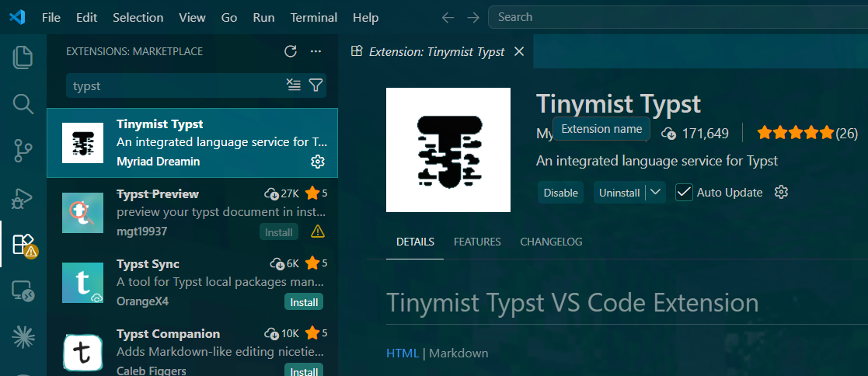The image size is (868, 376).
Task: Install the Typst Sync extension
Action: click(x=304, y=302)
